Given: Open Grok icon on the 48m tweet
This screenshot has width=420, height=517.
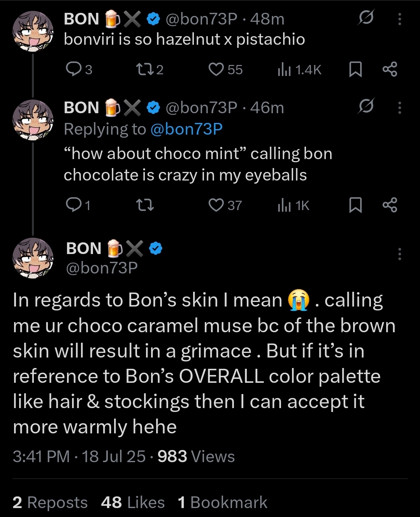Looking at the screenshot, I should click(366, 18).
